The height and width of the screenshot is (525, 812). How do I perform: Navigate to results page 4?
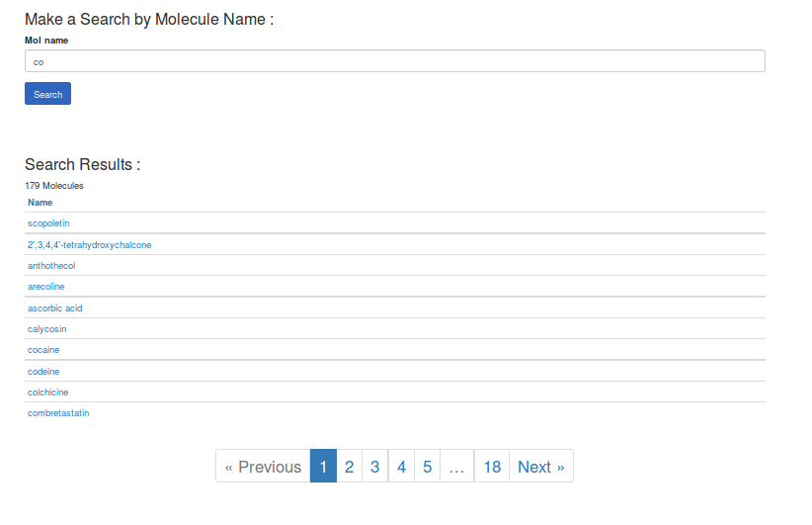(x=401, y=467)
